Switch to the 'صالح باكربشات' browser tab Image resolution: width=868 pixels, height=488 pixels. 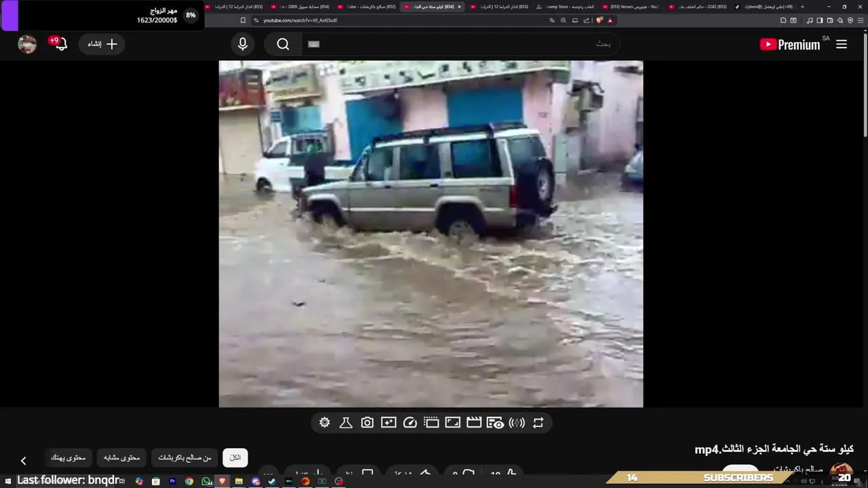(367, 7)
